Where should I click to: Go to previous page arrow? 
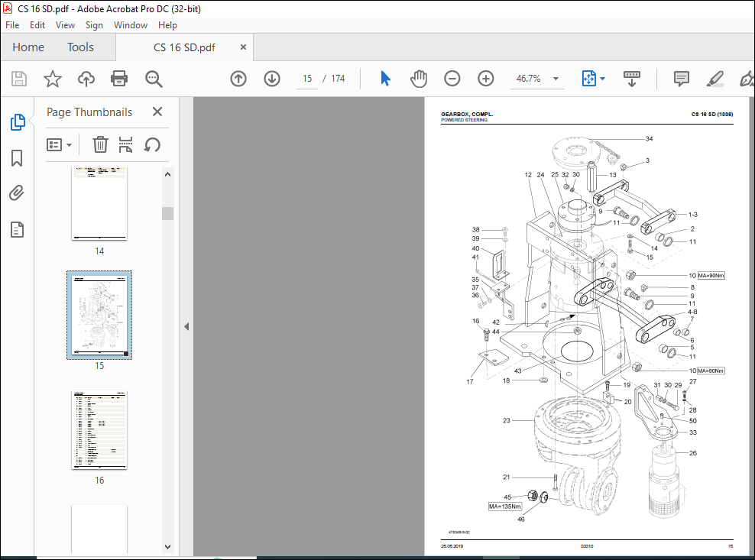tap(238, 79)
